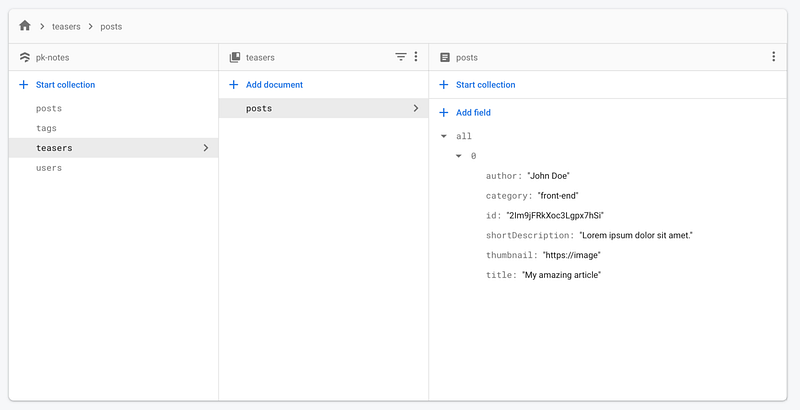Click plus icon beside Add field
Image resolution: width=800 pixels, height=410 pixels.
[x=444, y=113]
